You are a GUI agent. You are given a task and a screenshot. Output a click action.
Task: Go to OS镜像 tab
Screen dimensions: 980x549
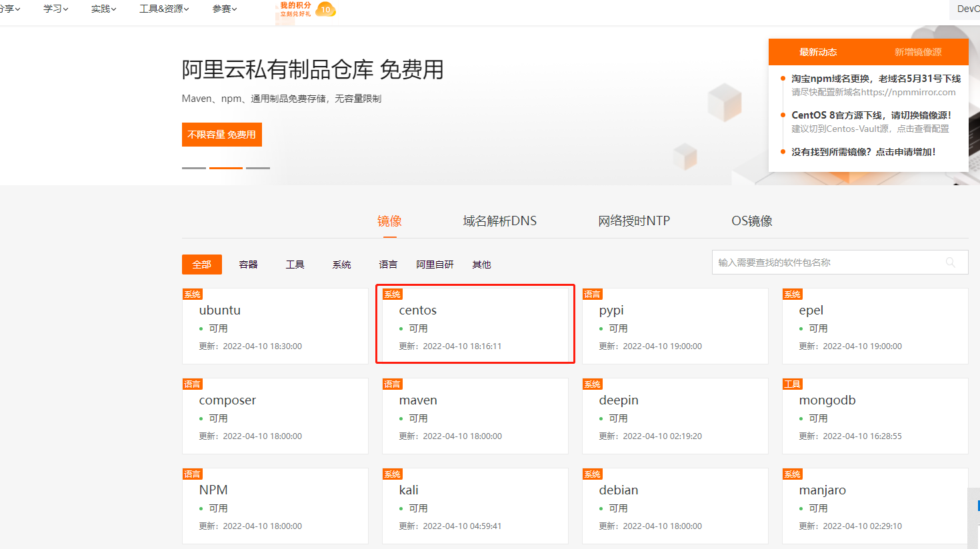752,221
